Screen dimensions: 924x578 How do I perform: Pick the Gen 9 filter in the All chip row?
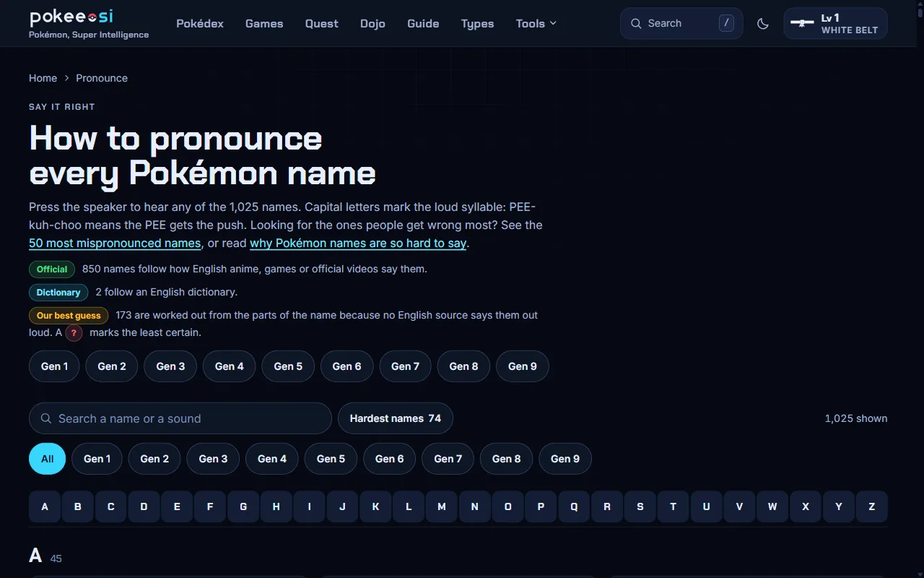click(565, 459)
